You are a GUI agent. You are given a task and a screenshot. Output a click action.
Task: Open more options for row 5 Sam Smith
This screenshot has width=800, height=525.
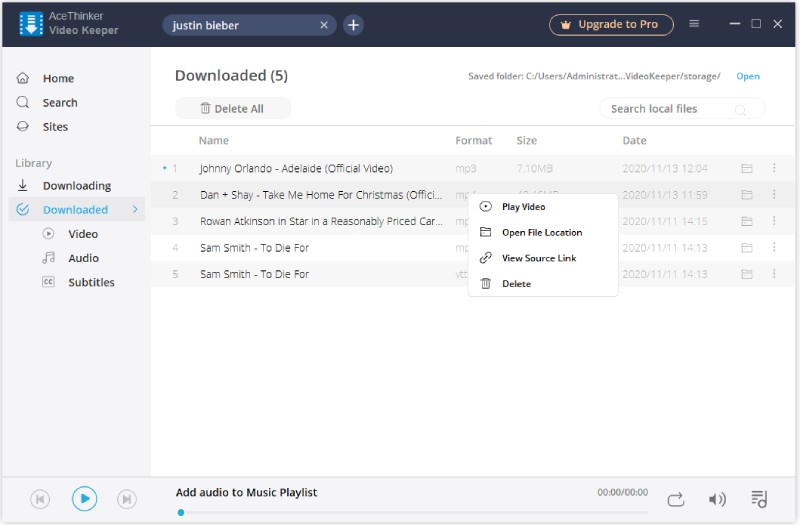tap(774, 273)
